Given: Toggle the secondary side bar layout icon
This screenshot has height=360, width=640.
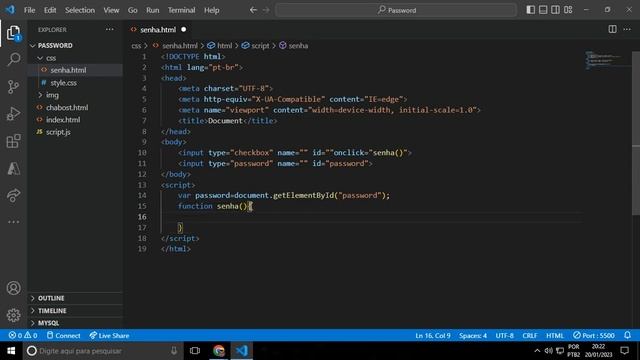Looking at the screenshot, I should pos(555,10).
